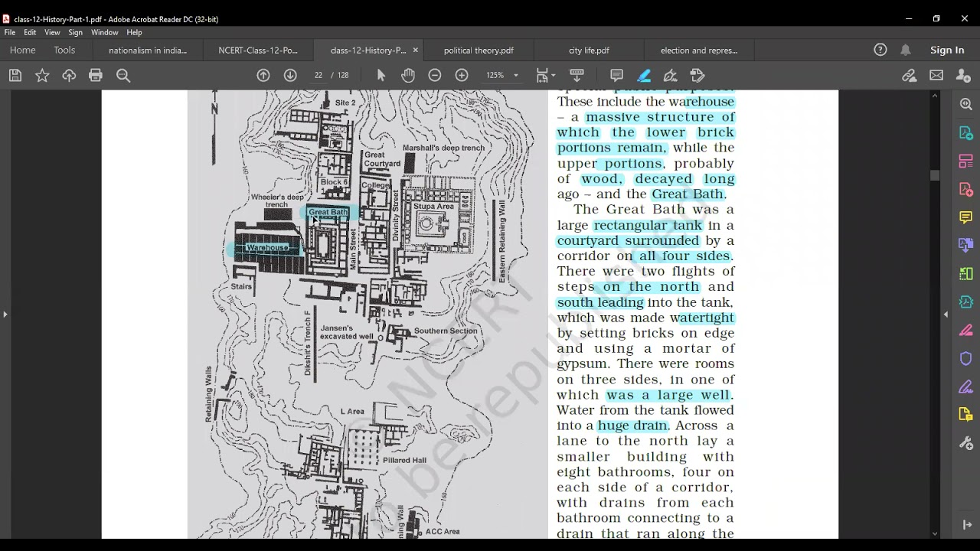The height and width of the screenshot is (551, 980).
Task: Zoom out with the minus button
Action: click(435, 75)
